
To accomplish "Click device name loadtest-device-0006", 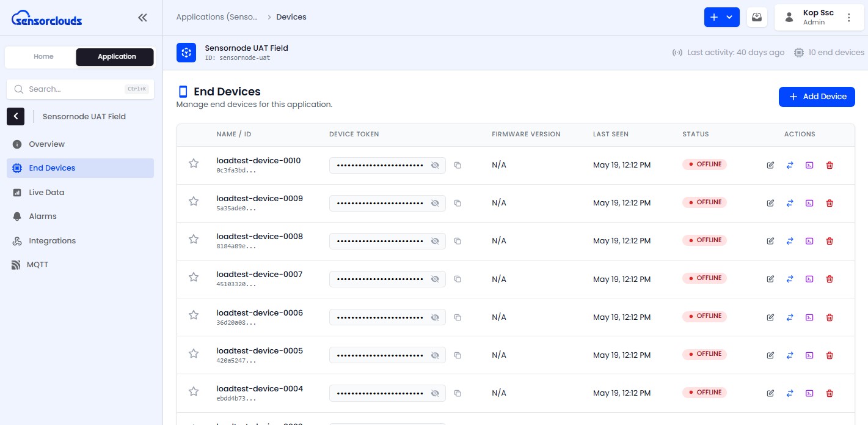I will click(260, 313).
